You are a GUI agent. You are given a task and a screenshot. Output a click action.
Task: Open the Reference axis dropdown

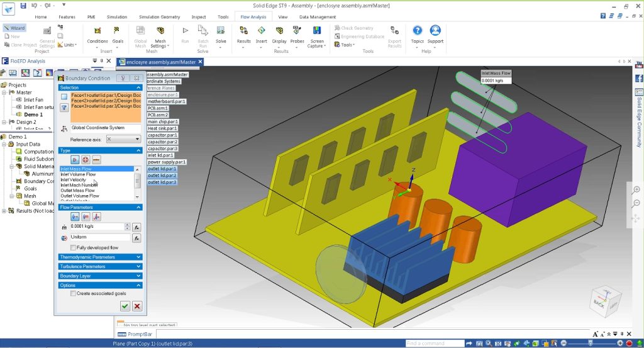tap(123, 139)
